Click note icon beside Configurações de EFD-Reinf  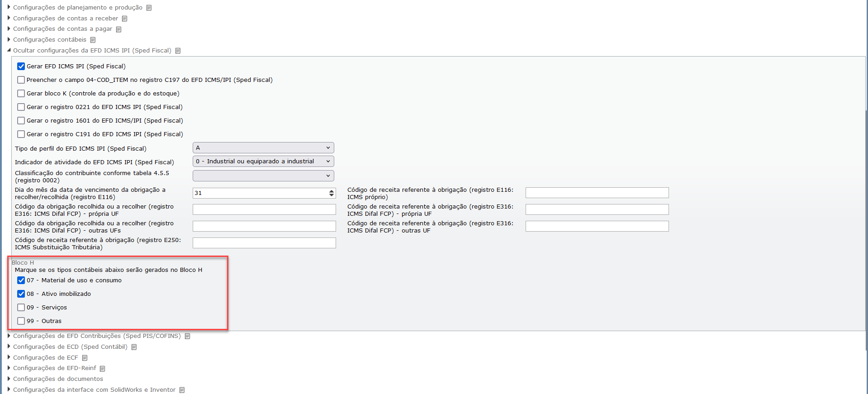pos(102,369)
